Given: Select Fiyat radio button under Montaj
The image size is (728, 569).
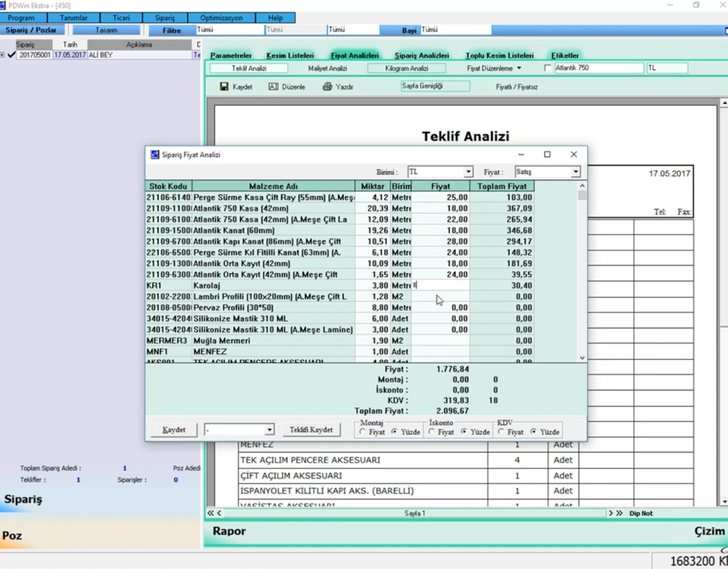Looking at the screenshot, I should pyautogui.click(x=363, y=432).
